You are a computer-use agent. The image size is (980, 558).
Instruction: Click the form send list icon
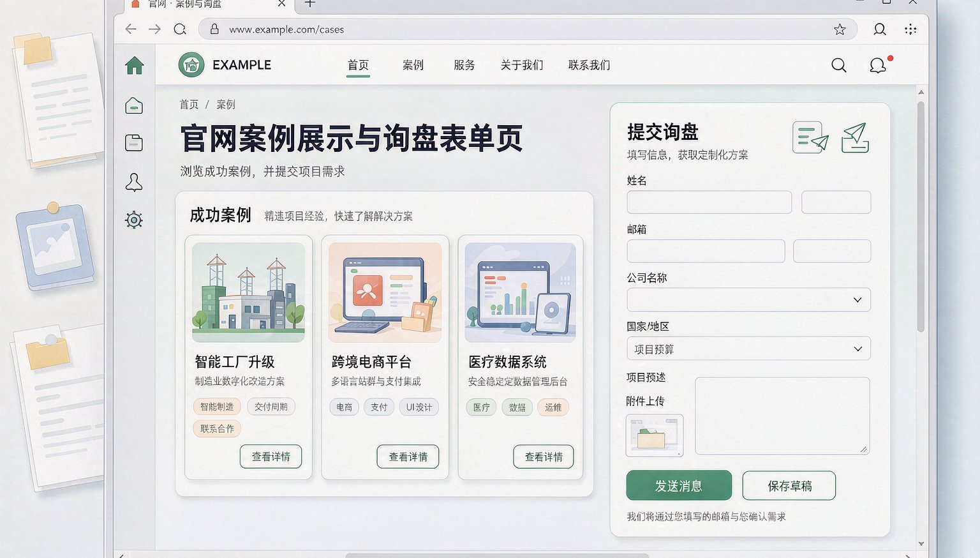pos(810,137)
